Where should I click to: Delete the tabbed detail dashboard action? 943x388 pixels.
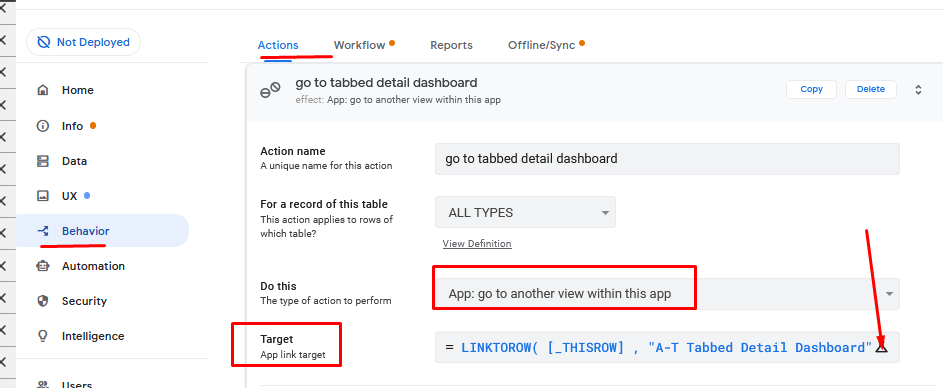click(870, 89)
